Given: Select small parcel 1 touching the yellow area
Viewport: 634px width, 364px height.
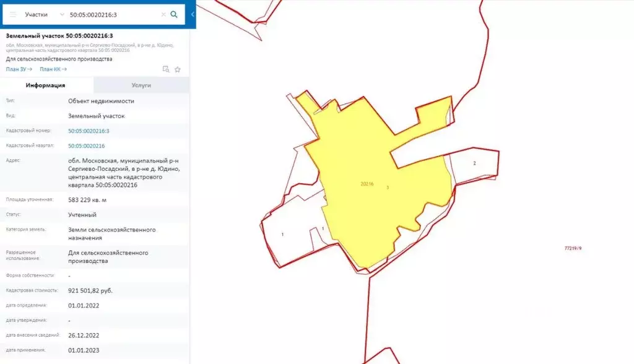Looking at the screenshot, I should (x=323, y=228).
